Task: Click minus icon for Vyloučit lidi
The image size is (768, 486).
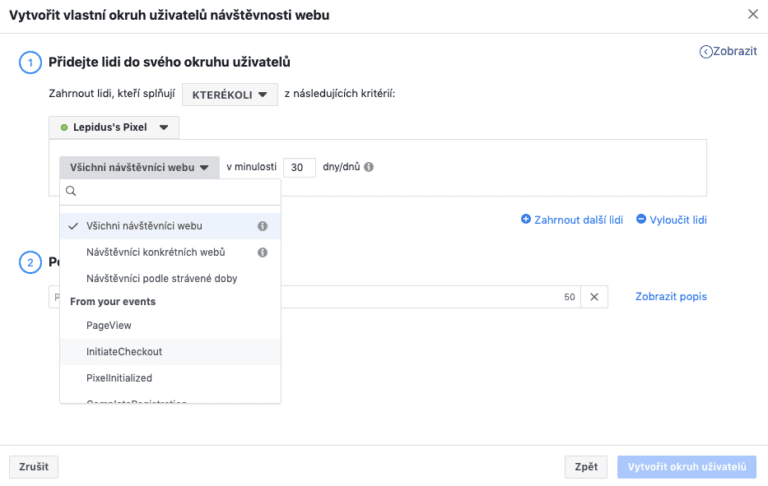Action: pos(641,219)
